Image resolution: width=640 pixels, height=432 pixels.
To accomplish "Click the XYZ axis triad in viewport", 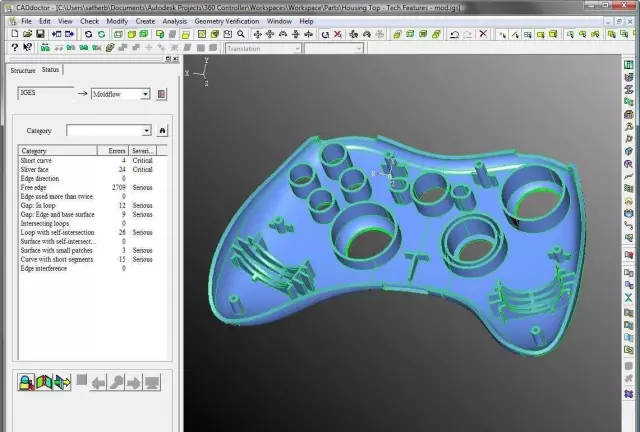I will [198, 72].
